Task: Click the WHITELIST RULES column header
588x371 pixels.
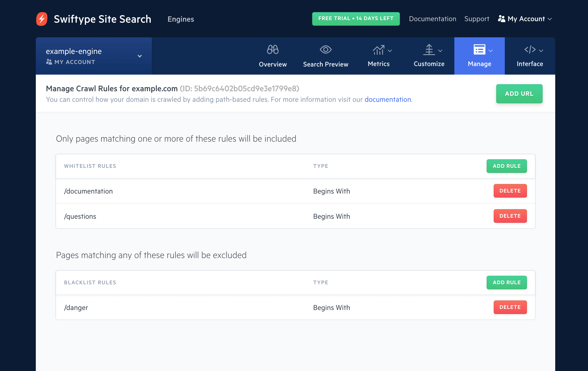Action: [x=90, y=166]
